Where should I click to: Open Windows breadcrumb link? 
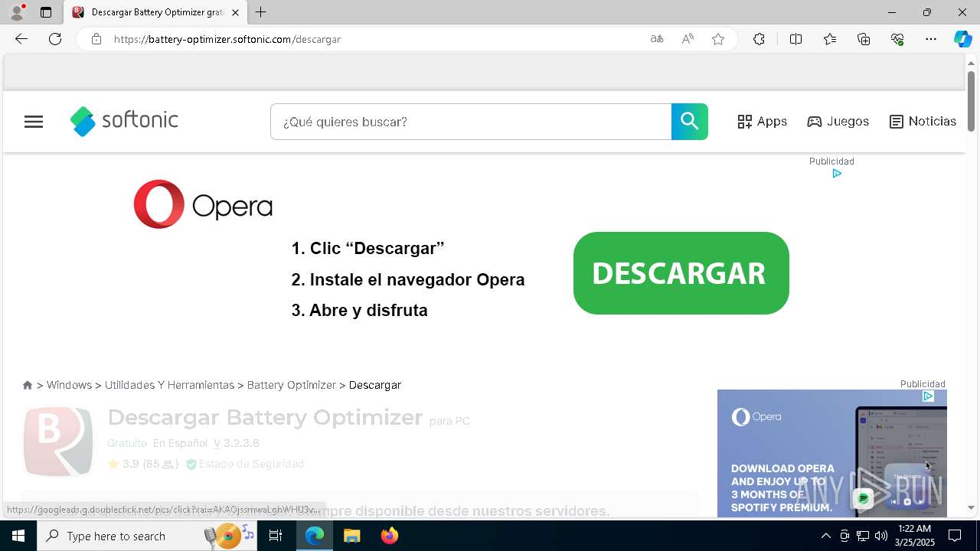[69, 385]
